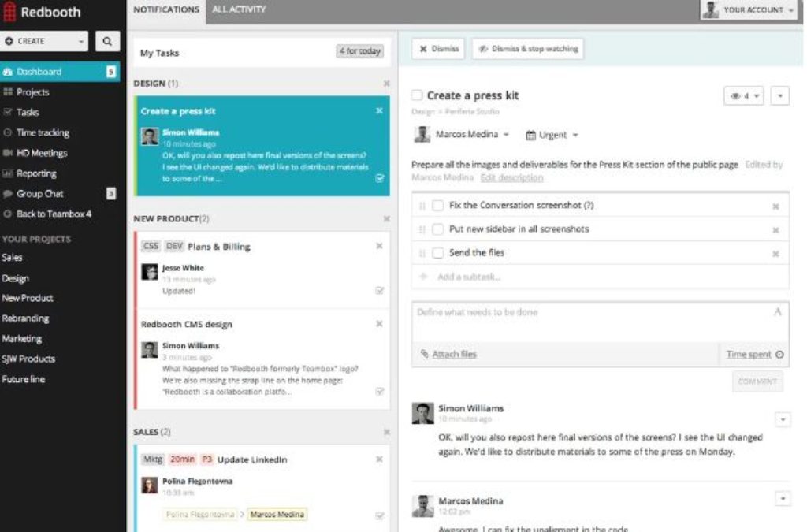807x532 pixels.
Task: Click the COMMENT button
Action: (757, 381)
